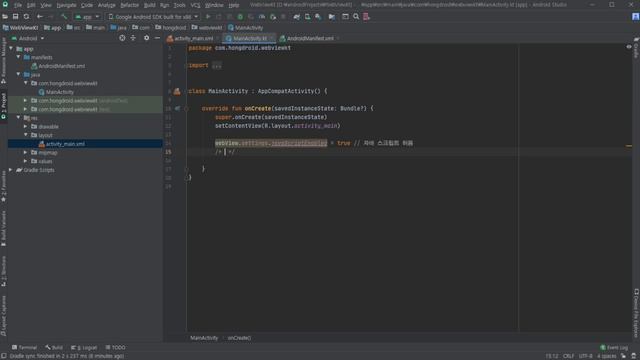Collapse the app module node

(11, 49)
